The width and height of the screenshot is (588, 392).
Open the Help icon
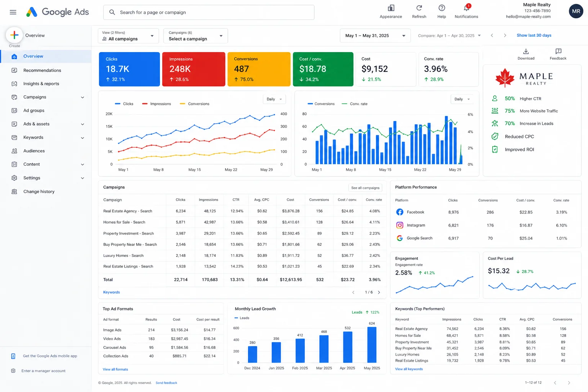442,8
